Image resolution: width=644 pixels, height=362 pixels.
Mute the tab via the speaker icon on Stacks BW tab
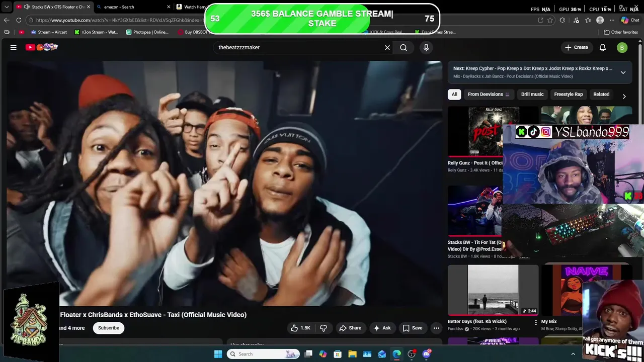26,7
